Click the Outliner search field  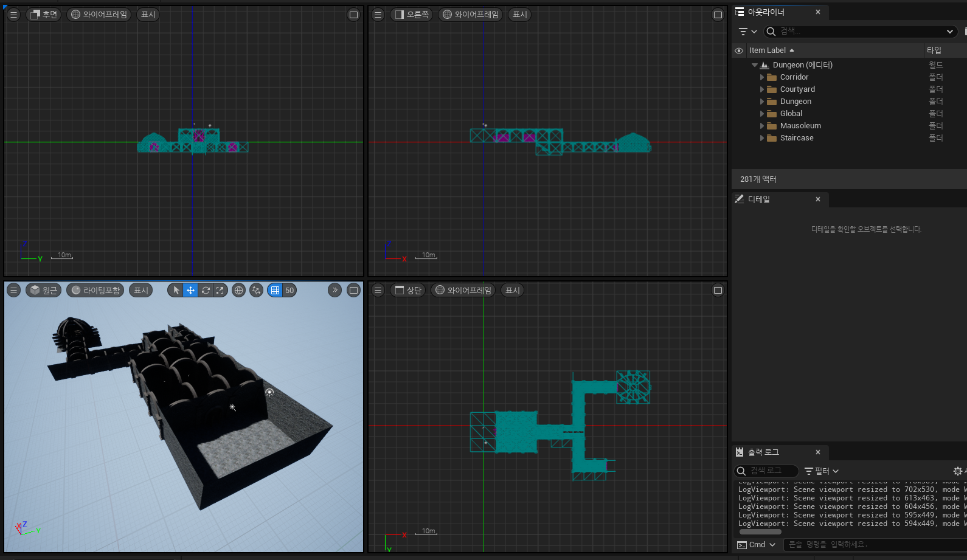coord(861,32)
